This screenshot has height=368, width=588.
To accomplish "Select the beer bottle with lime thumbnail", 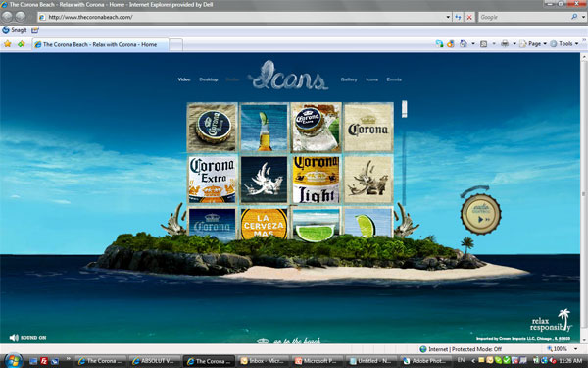I will tap(264, 128).
